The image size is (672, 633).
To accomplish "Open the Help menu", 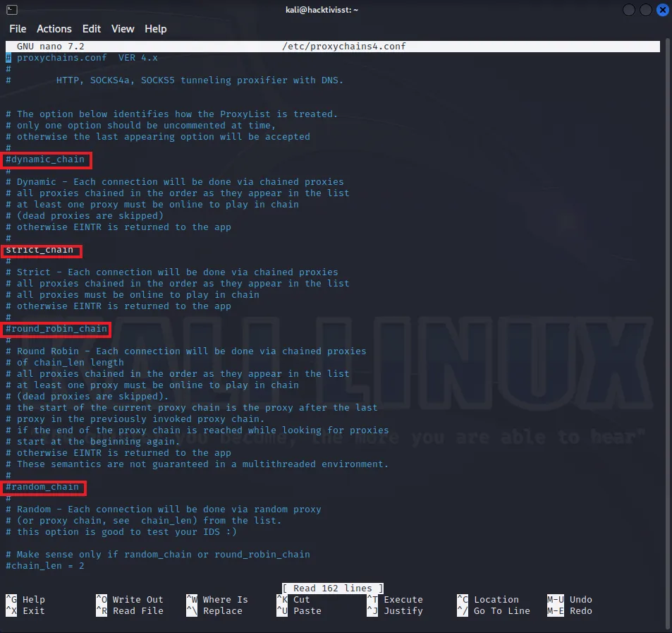I will (x=156, y=29).
